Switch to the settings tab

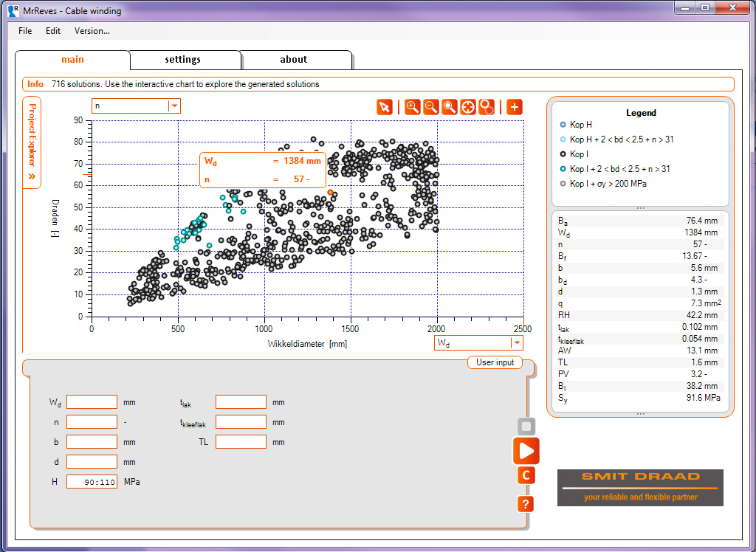[183, 60]
